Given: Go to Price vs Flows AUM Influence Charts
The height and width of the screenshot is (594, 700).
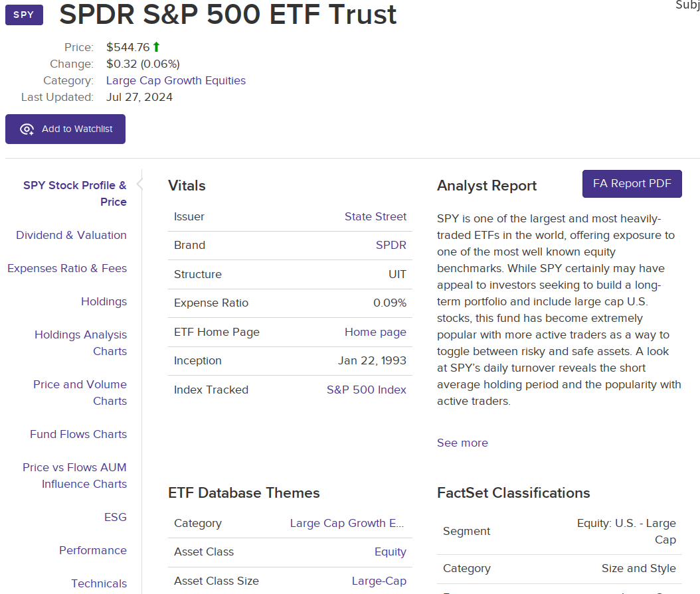Looking at the screenshot, I should (x=75, y=476).
